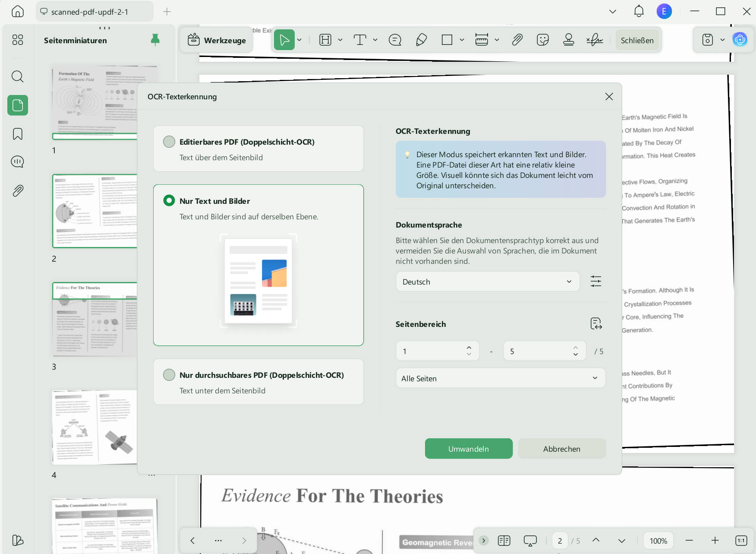Increase the start page stepper

point(469,347)
